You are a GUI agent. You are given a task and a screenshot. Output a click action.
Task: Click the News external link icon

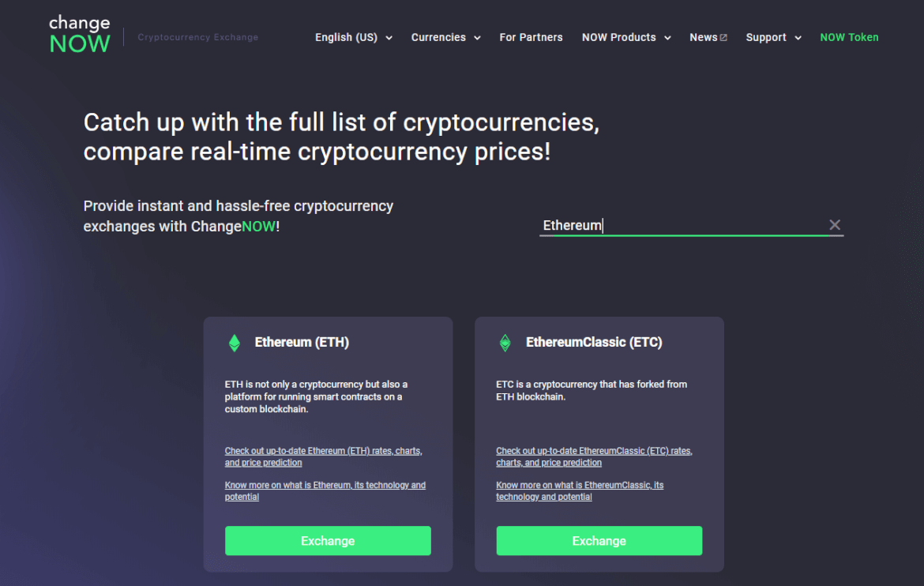pos(723,38)
